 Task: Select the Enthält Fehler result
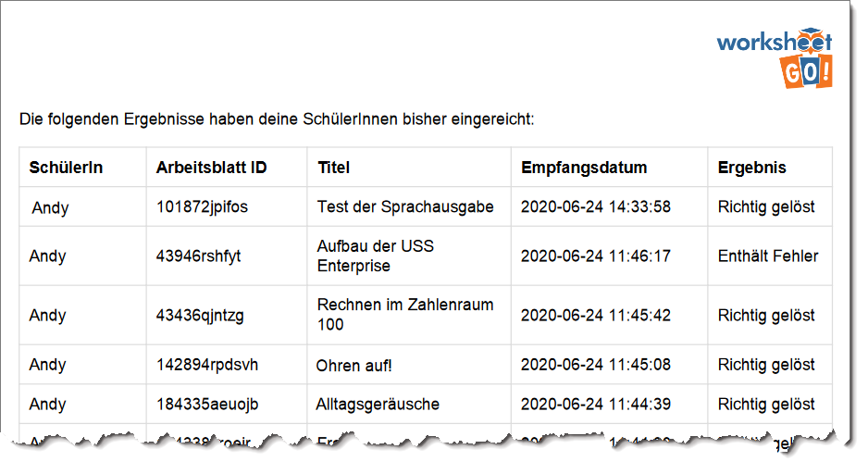tap(768, 256)
